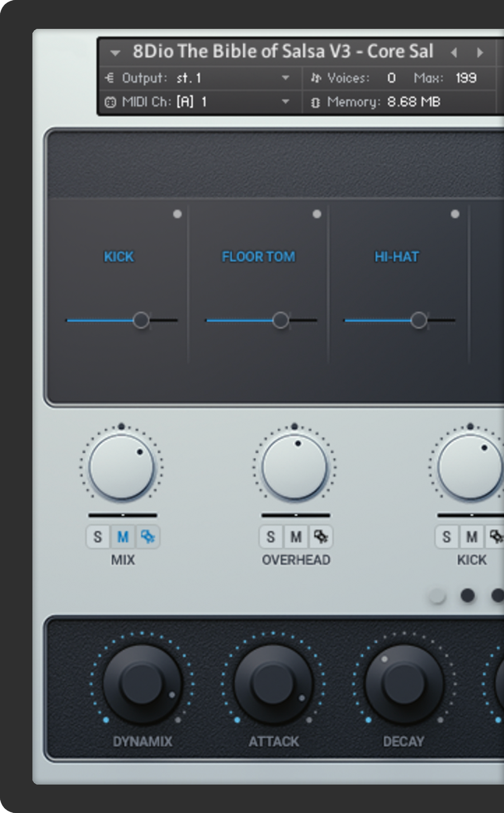Click the DYNAMIX knob
The width and height of the screenshot is (504, 813).
point(142,685)
